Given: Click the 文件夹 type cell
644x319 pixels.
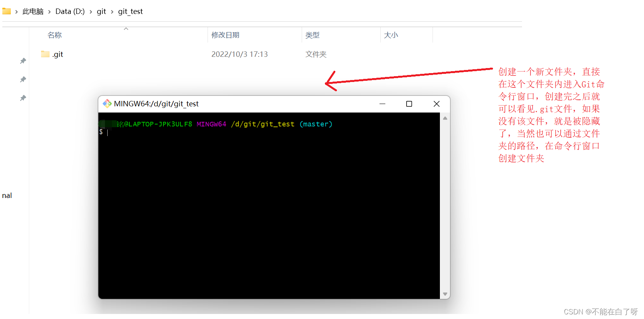Looking at the screenshot, I should [316, 55].
